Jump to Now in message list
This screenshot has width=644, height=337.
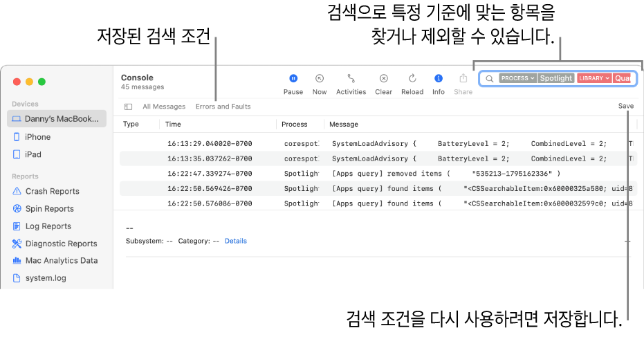(319, 84)
